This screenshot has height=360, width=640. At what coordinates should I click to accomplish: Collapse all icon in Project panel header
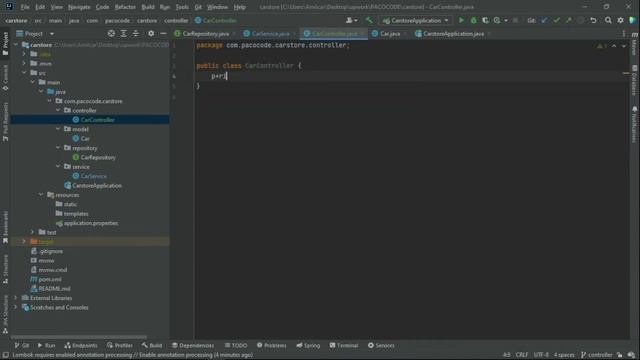(x=136, y=33)
